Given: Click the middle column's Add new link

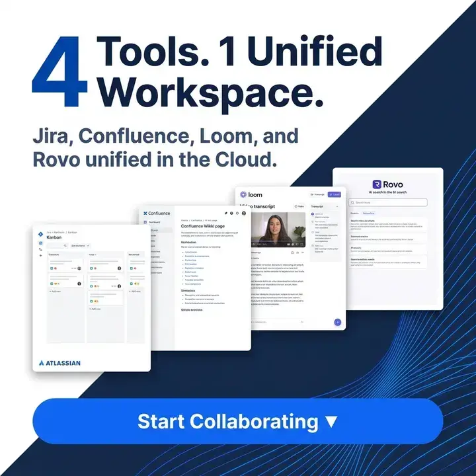Looking at the screenshot, I should (x=95, y=309).
